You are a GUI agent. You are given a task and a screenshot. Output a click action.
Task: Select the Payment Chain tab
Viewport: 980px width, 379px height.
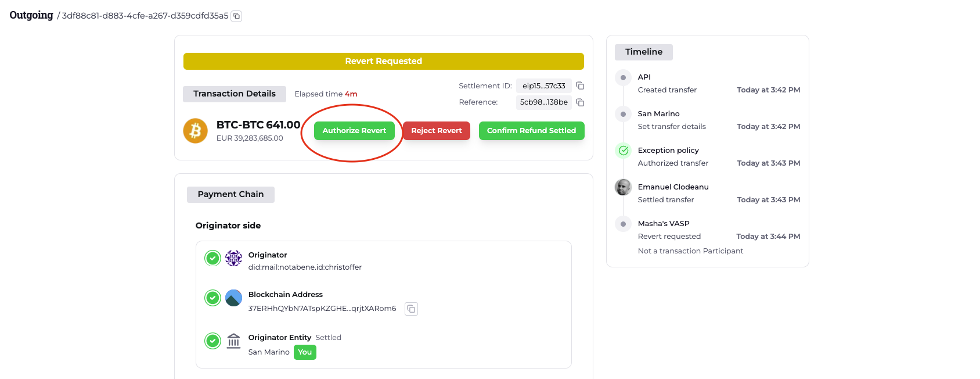(x=230, y=194)
